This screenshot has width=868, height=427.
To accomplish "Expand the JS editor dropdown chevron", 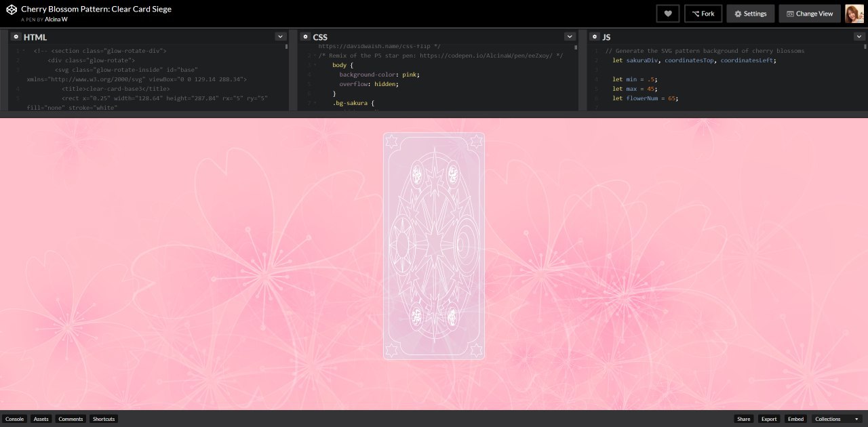I will point(858,37).
